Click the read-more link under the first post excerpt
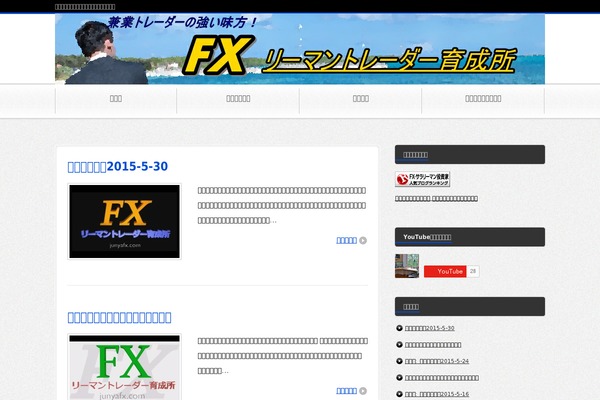Viewport: 600px width, 400px height. [x=346, y=240]
